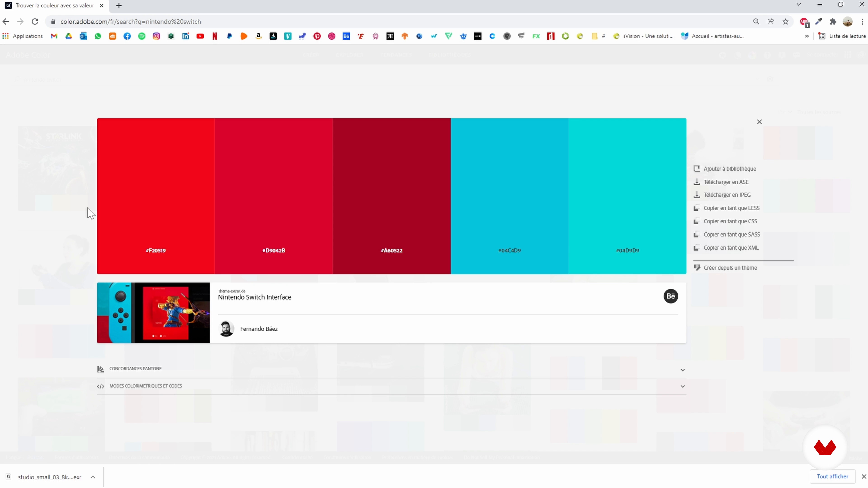Open the tab search dropdown arrow

click(x=799, y=4)
